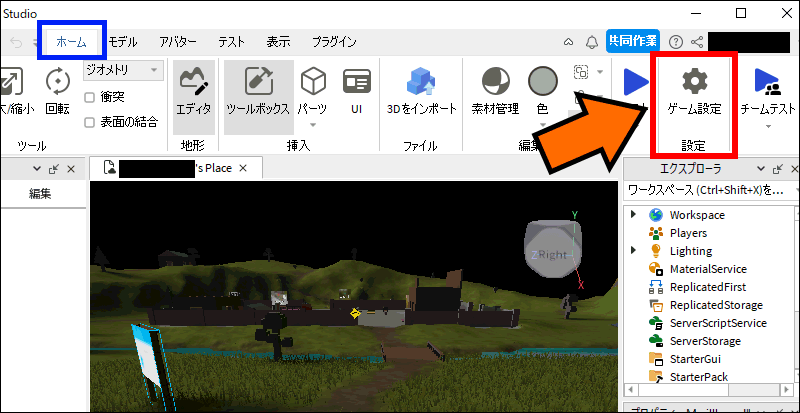Open the help question mark icon

(x=676, y=42)
